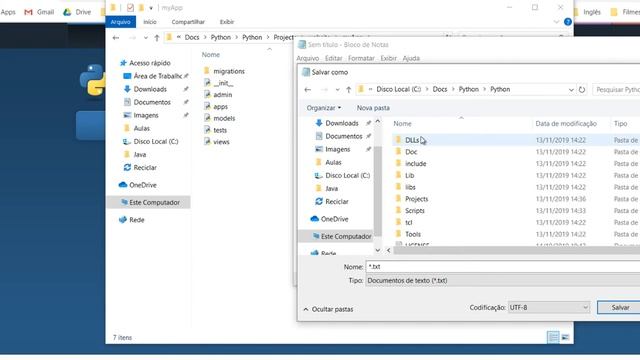Go back in Explorer window

pyautogui.click(x=116, y=38)
